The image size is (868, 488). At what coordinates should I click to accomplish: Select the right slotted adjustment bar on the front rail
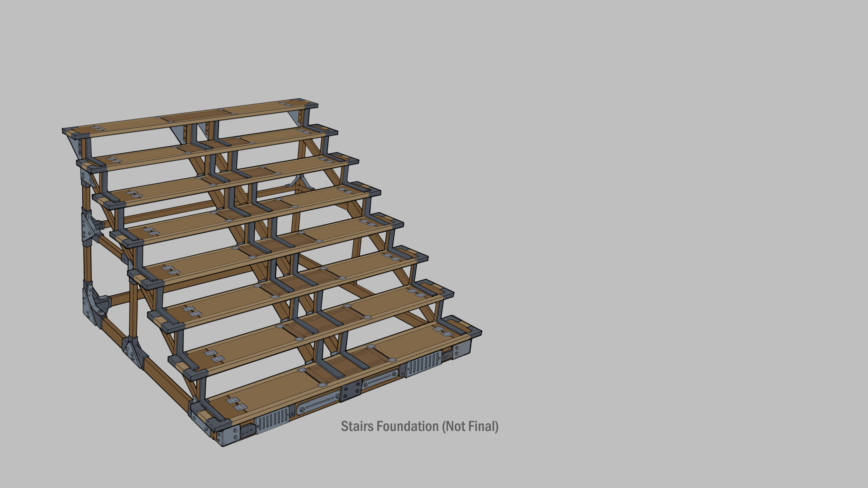380,379
